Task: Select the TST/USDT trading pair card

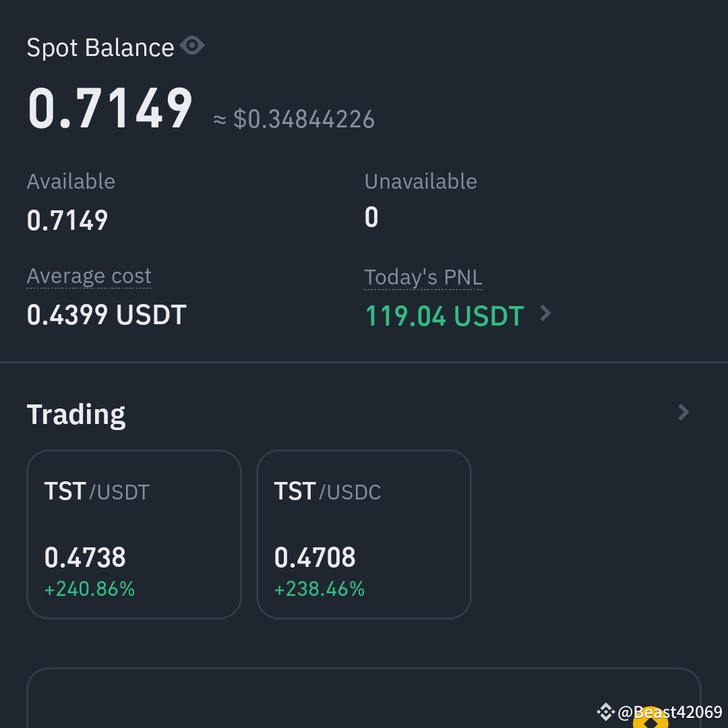Action: (133, 534)
